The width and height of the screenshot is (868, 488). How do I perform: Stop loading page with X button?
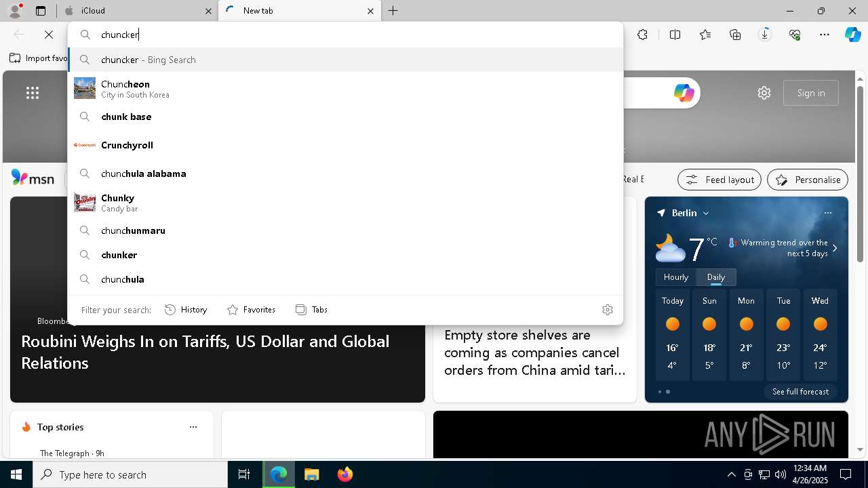click(x=49, y=35)
